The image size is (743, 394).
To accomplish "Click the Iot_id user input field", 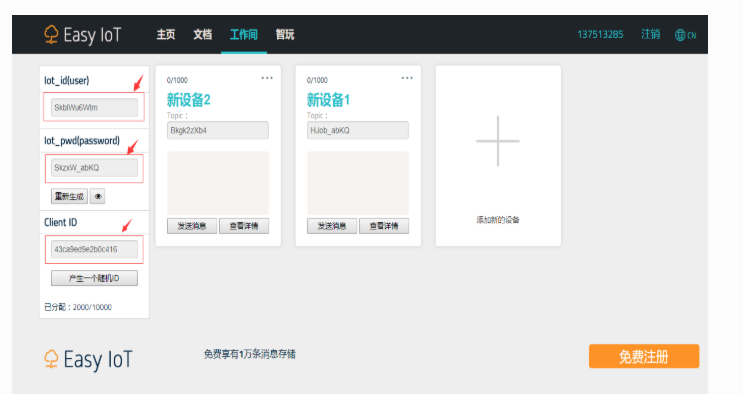I will (94, 108).
